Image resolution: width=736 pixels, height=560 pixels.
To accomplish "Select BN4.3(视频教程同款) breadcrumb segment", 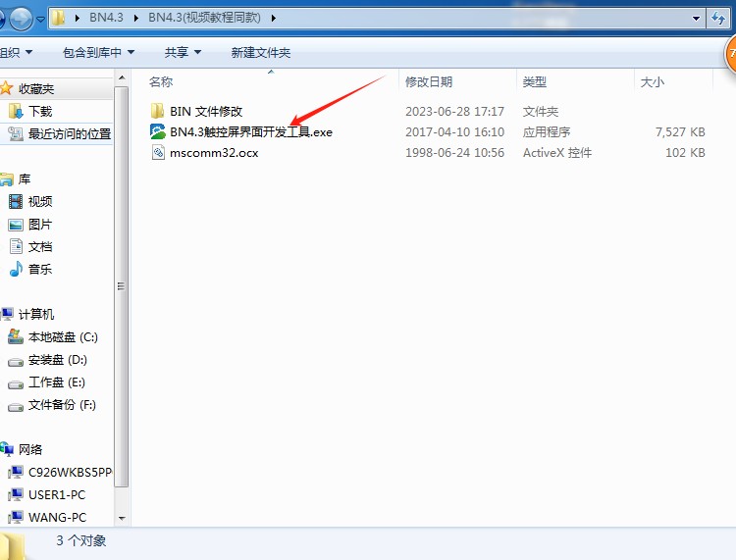I will [x=204, y=18].
